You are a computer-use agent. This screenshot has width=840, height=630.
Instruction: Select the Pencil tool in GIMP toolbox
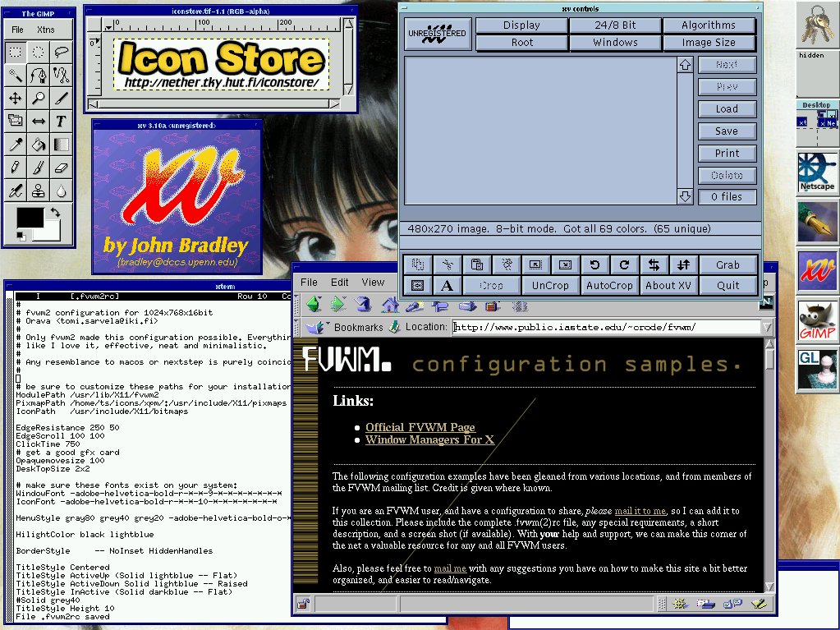point(16,167)
